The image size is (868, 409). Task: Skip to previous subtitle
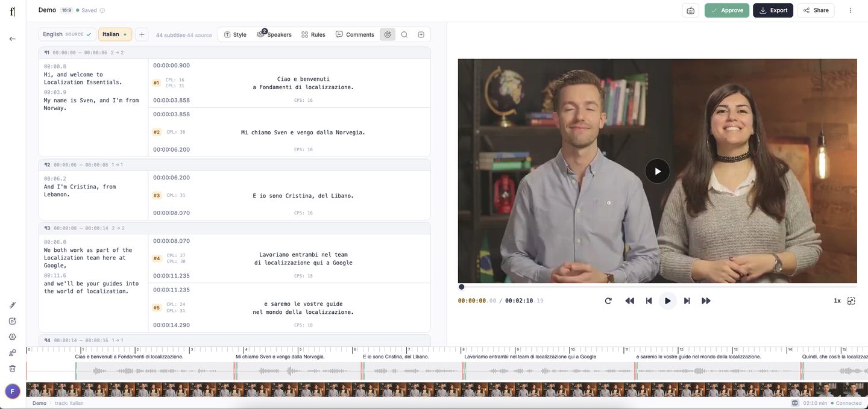click(649, 301)
